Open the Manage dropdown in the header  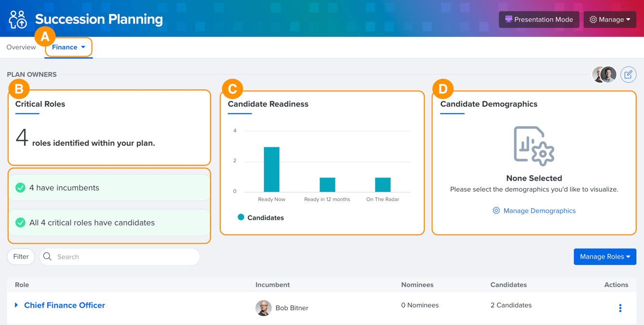[610, 20]
